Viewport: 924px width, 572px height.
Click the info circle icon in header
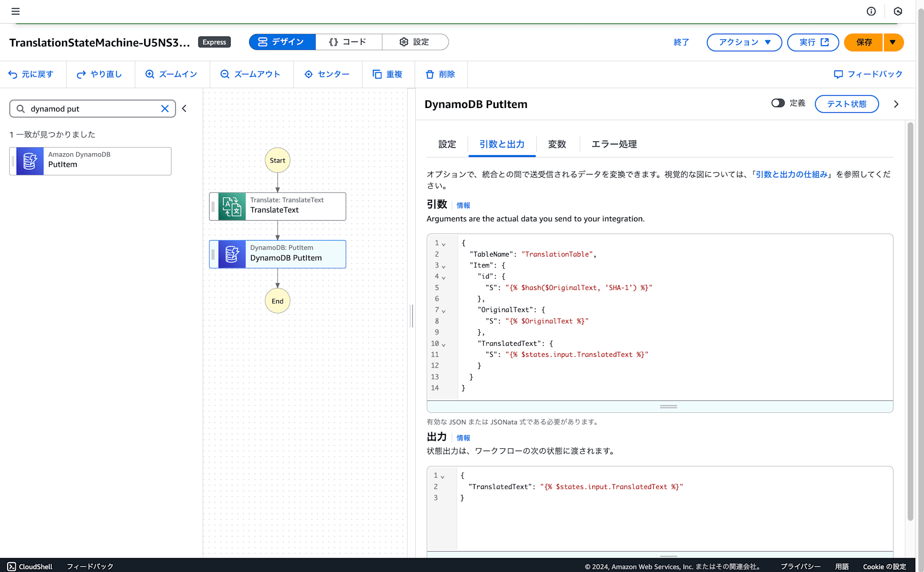pyautogui.click(x=871, y=11)
